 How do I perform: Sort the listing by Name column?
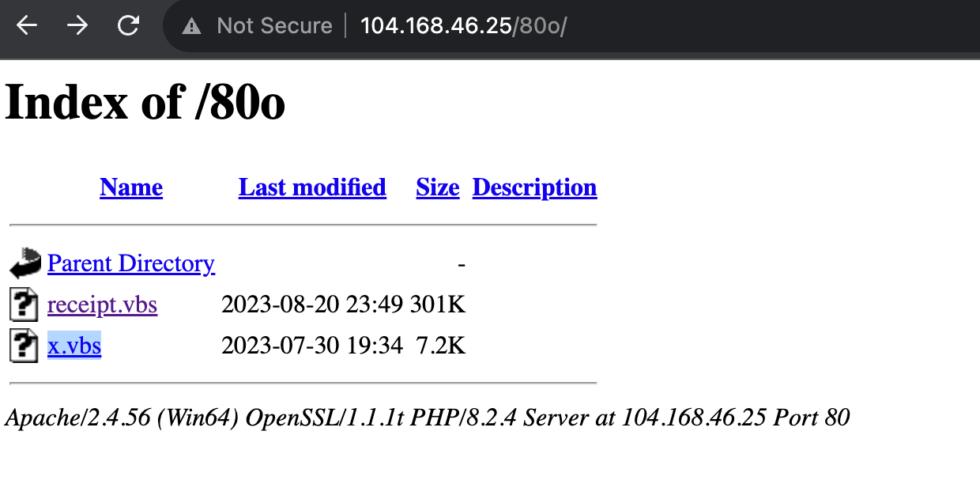tap(131, 187)
